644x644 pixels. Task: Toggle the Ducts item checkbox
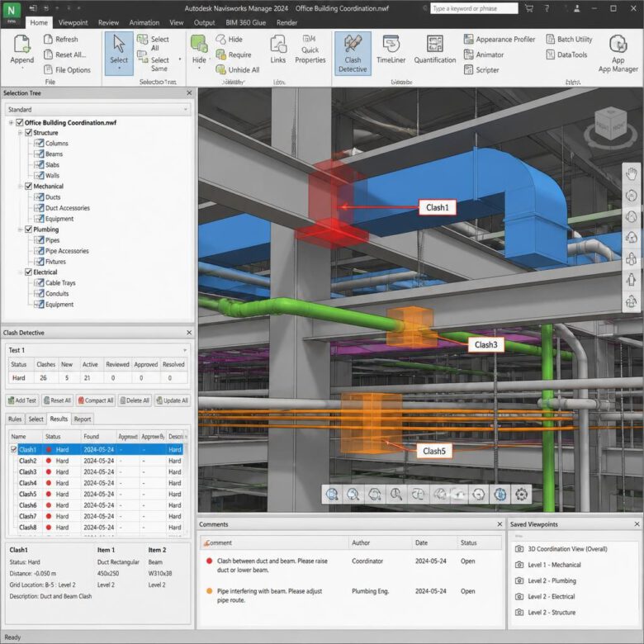click(39, 197)
